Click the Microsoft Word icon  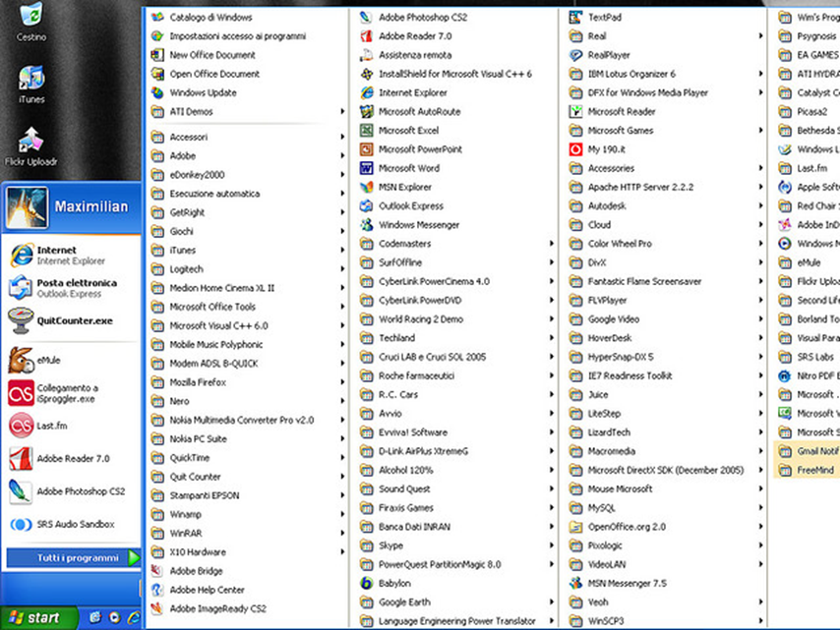[x=367, y=168]
